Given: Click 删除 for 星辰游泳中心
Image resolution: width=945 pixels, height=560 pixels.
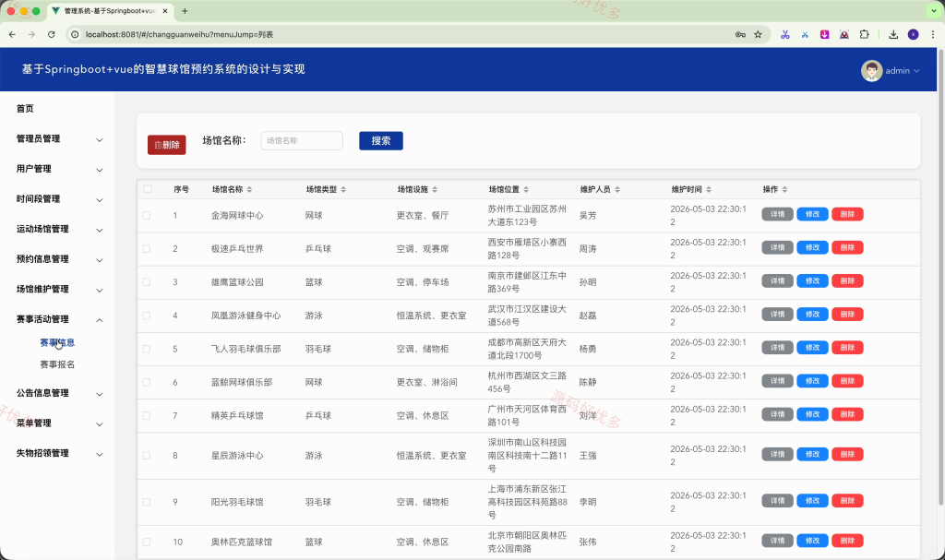Looking at the screenshot, I should 847,455.
